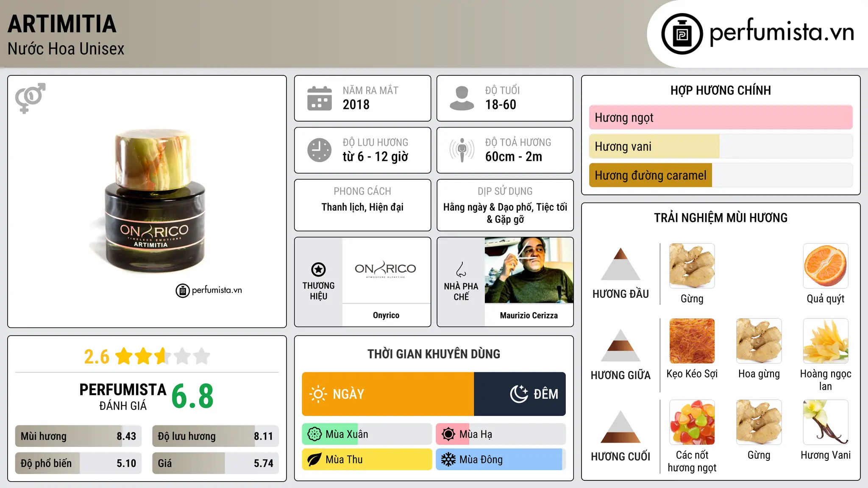Click the 2.6 star rating display
The width and height of the screenshot is (868, 488).
(147, 356)
